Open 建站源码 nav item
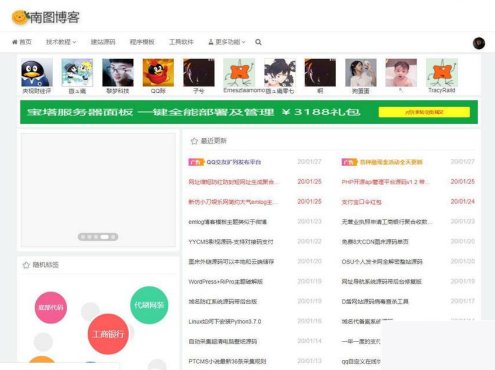This screenshot has width=495, height=370. point(103,42)
